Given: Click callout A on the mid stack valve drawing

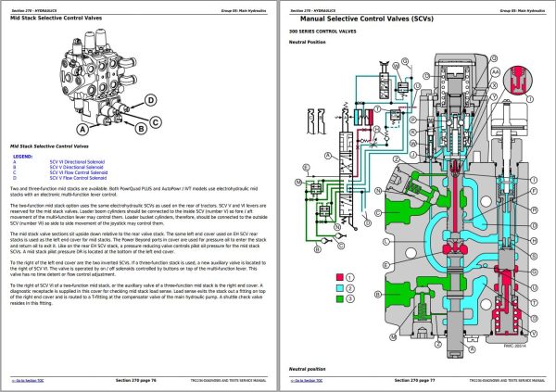Looking at the screenshot, I should 82,129.
